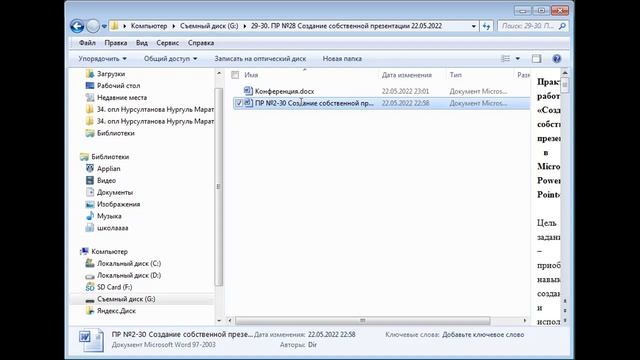Viewport: 640px width, 360px height.
Task: Open Рабочий стол in navigation pane
Action: click(118, 86)
